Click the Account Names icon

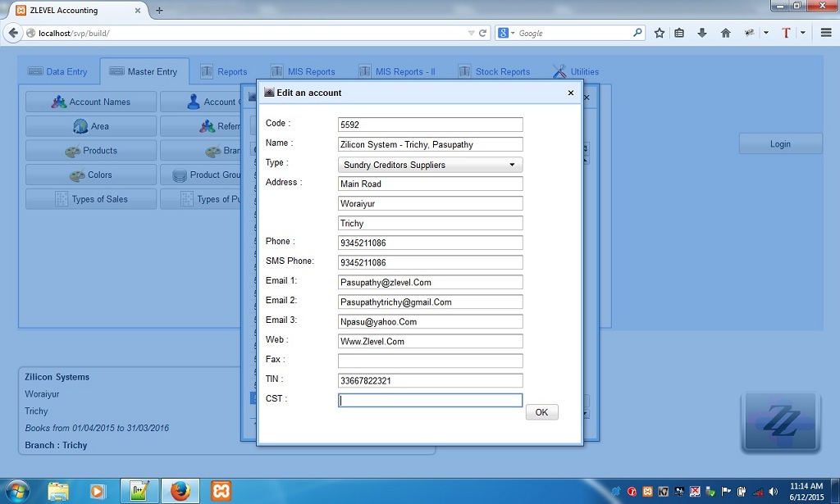(60, 101)
